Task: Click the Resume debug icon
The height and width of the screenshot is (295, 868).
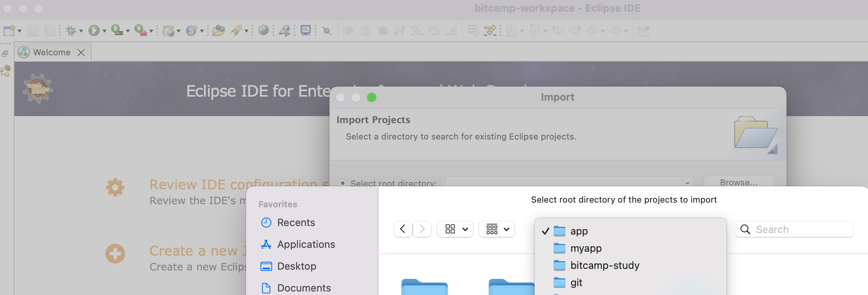Action: click(x=348, y=30)
